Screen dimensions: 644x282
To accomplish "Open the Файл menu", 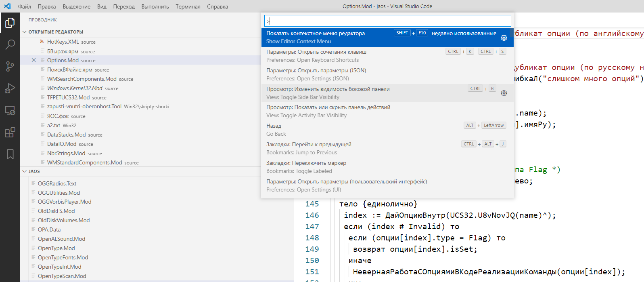I will pyautogui.click(x=24, y=6).
